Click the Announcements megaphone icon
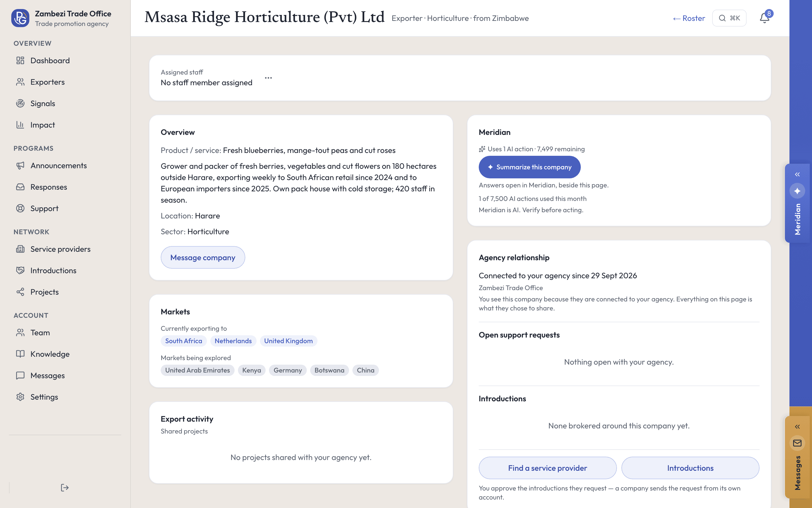 pos(20,166)
